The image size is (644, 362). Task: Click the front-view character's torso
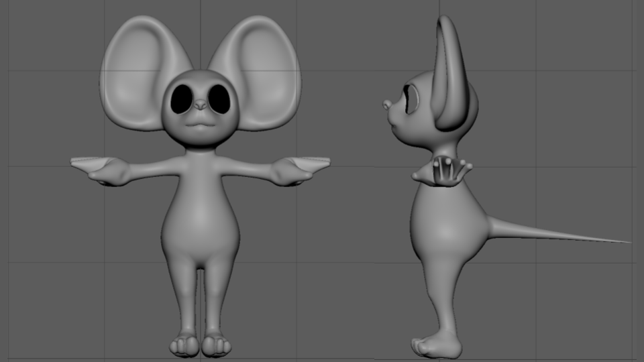(x=200, y=209)
